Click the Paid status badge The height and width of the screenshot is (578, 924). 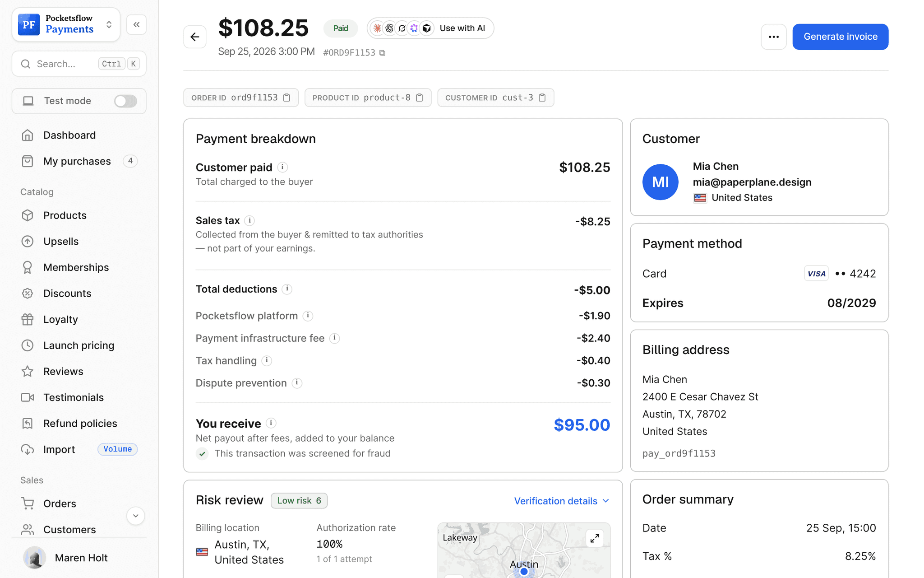(341, 28)
